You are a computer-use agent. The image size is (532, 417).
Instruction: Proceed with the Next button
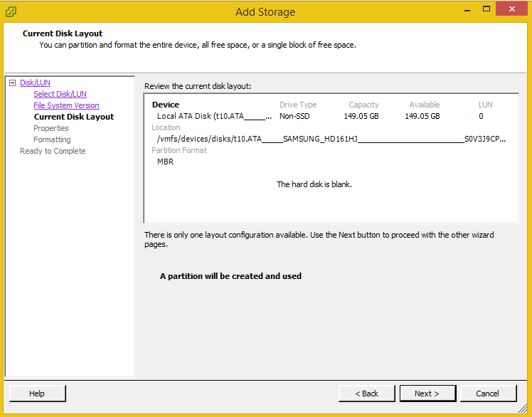427,394
